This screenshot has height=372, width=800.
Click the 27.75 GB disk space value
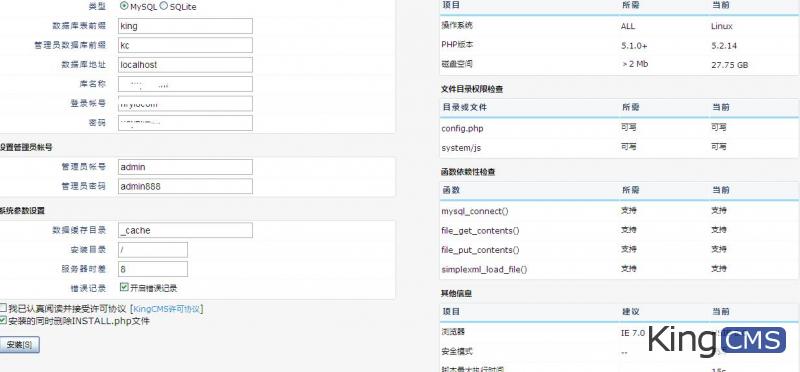click(x=730, y=65)
